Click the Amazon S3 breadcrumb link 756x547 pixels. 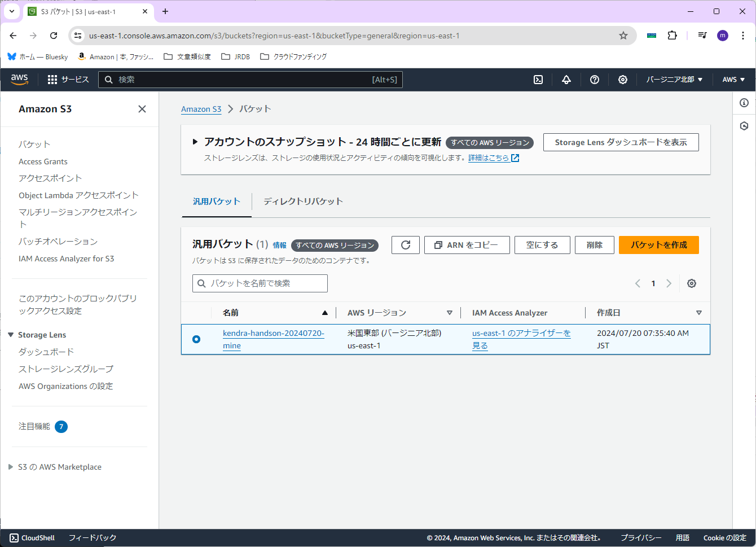[201, 109]
